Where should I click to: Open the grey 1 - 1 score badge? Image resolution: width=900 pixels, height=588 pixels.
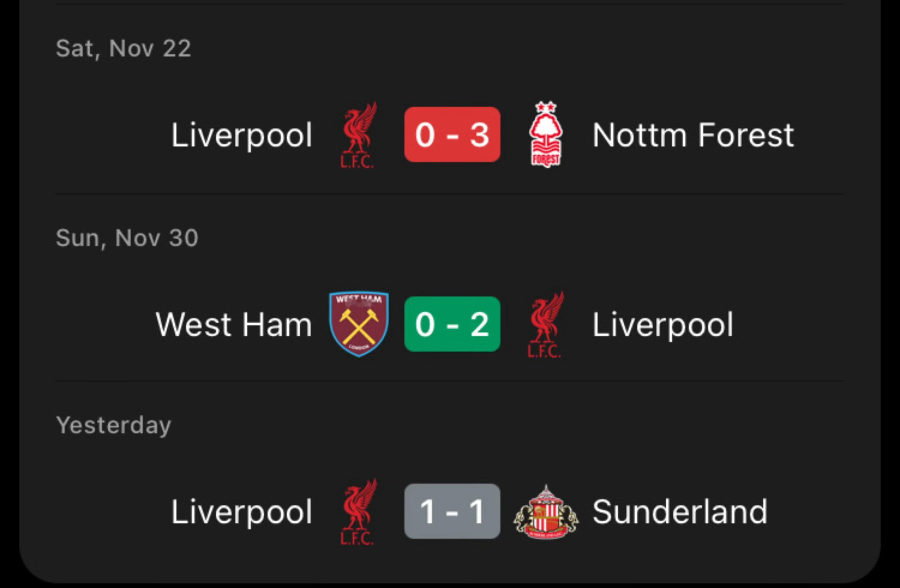(x=452, y=511)
